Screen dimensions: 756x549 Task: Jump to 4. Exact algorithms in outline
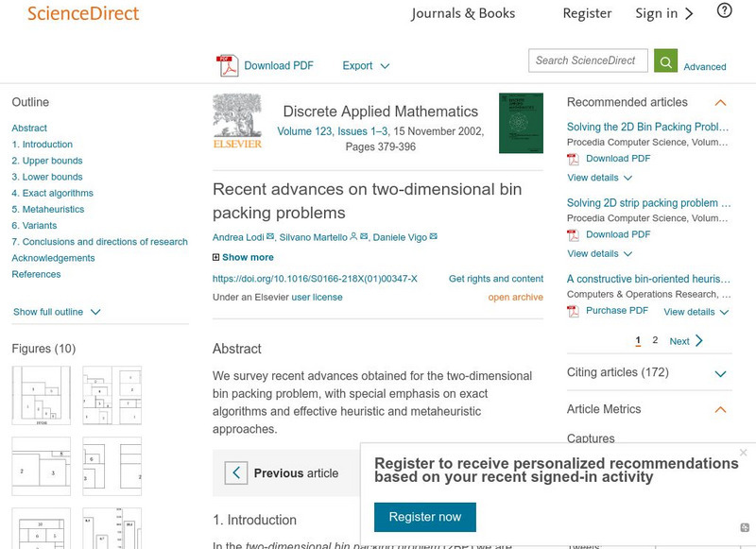point(52,194)
